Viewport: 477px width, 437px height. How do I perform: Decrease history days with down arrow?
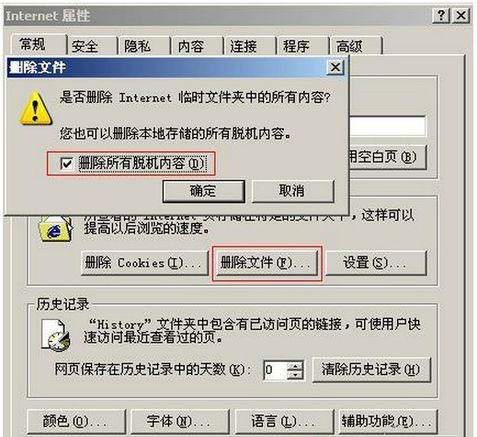(295, 374)
